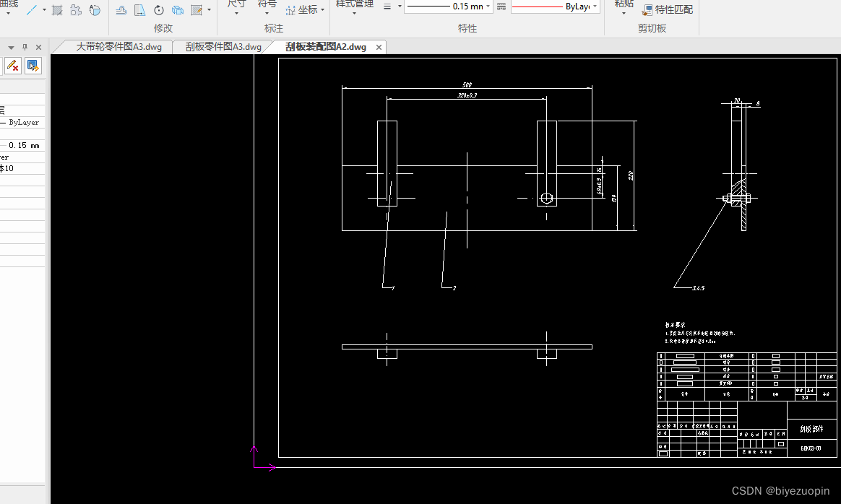841x504 pixels.
Task: Expand the ByLayer combo dropdown arrow
Action: 595,6
